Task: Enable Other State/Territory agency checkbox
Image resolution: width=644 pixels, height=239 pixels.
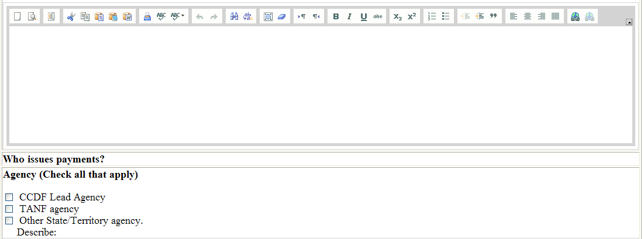Action: pyautogui.click(x=9, y=221)
